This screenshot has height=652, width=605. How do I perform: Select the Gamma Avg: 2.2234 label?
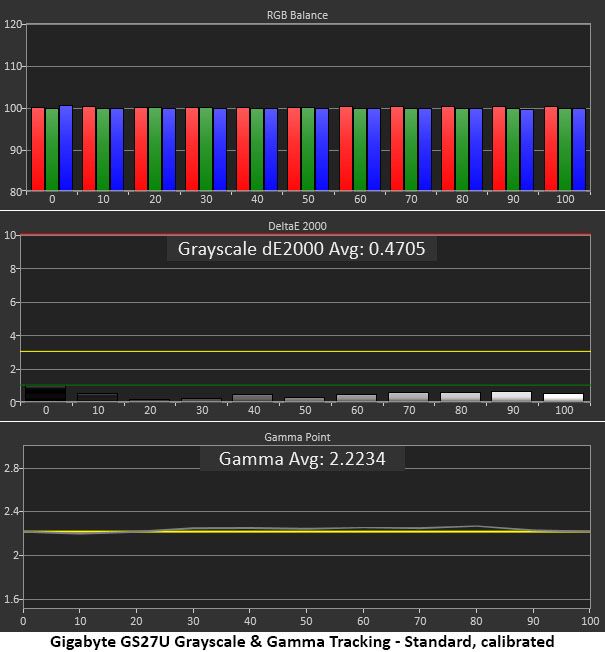click(x=302, y=459)
